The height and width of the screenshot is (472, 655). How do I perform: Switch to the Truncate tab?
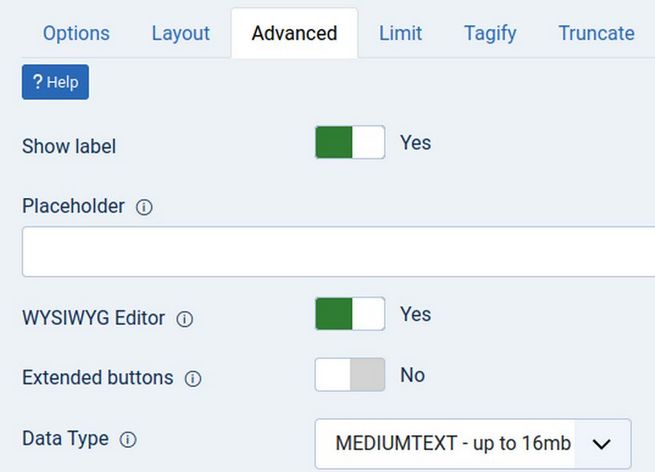pos(596,33)
